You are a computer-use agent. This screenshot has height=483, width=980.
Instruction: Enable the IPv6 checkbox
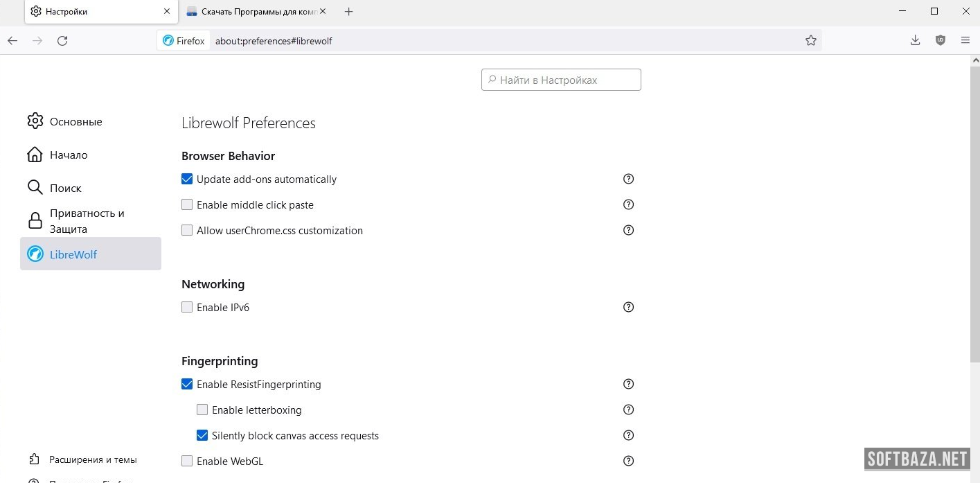pyautogui.click(x=187, y=307)
